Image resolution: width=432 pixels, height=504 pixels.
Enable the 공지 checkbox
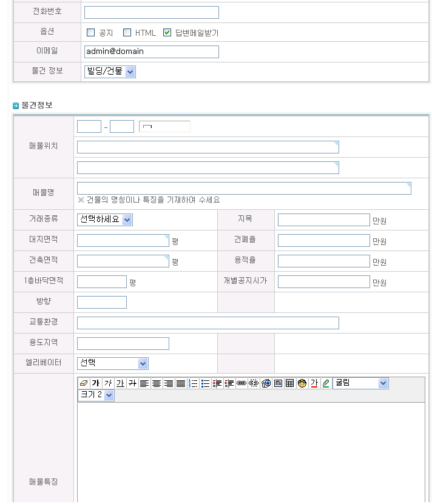[x=91, y=33]
